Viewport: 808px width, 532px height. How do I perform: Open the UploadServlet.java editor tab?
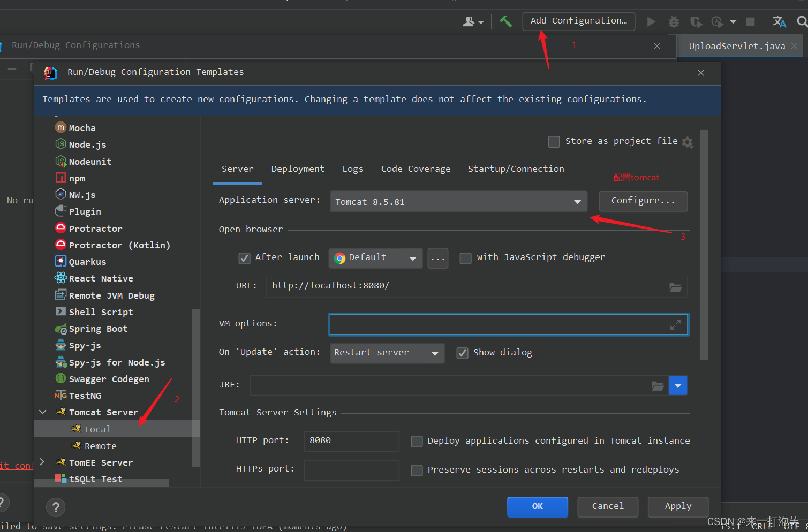tap(737, 46)
